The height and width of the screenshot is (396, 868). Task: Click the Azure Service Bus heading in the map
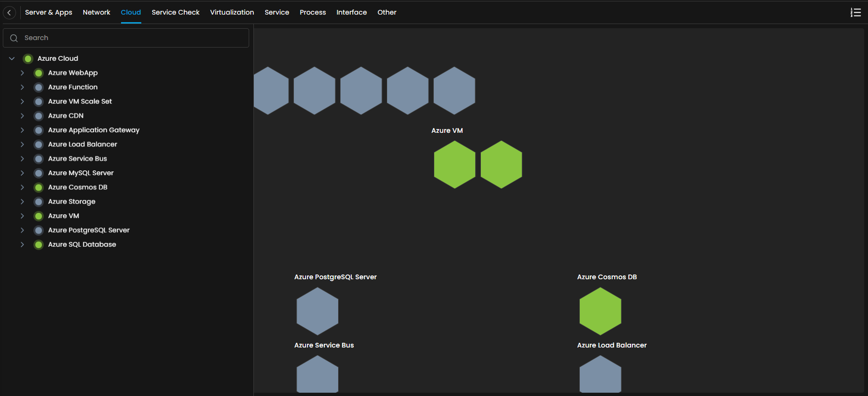pos(324,346)
